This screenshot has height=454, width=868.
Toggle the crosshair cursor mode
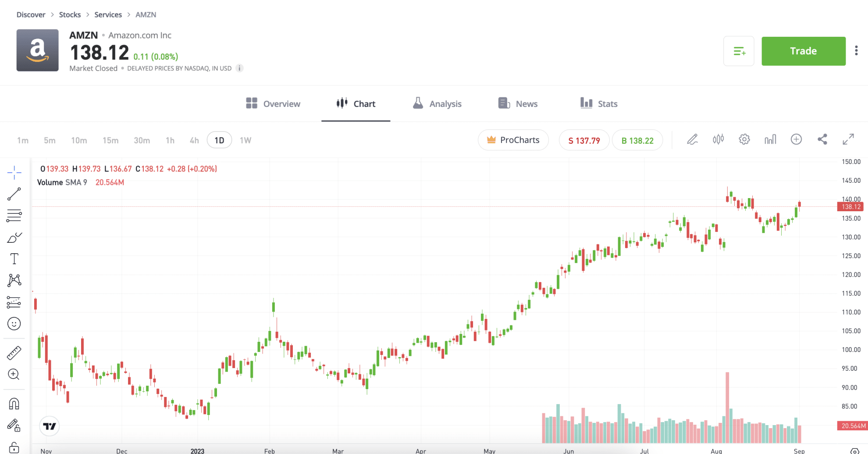click(x=14, y=173)
